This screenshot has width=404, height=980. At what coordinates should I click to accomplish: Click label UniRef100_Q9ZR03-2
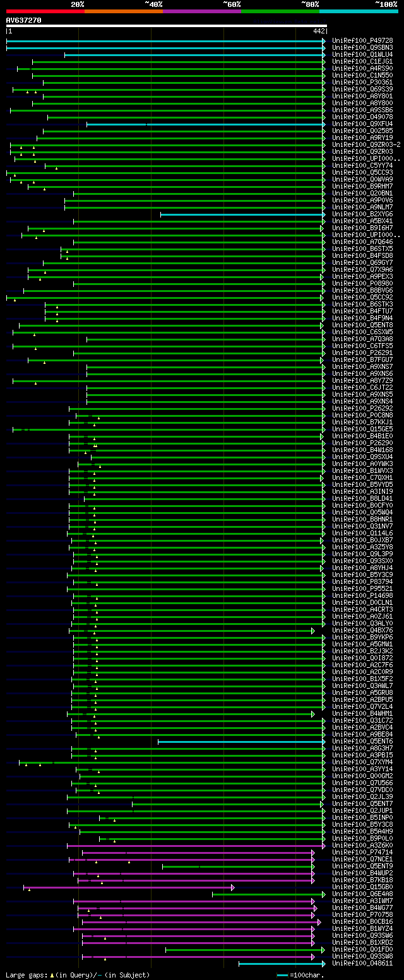point(366,145)
